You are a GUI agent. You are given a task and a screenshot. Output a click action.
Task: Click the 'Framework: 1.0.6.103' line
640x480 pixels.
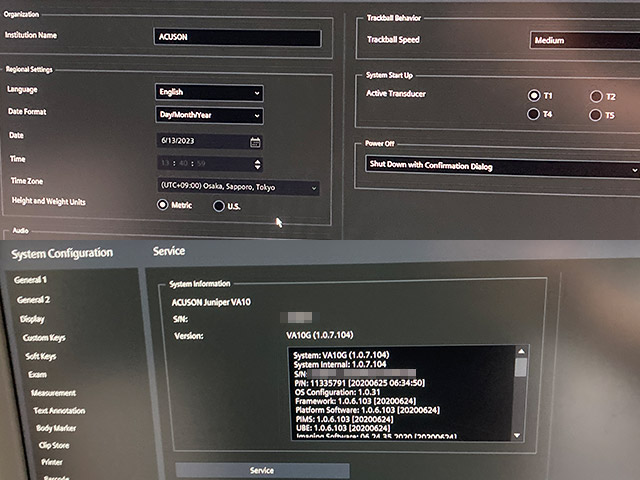pos(356,401)
